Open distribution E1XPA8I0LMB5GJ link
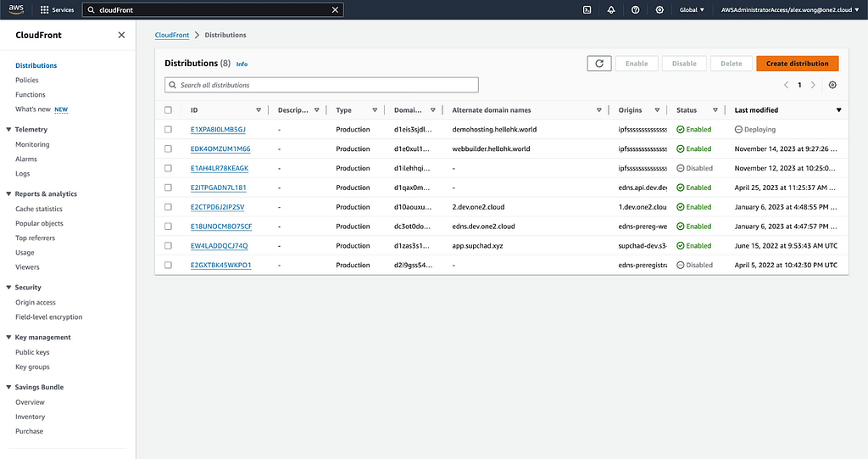This screenshot has height=459, width=868. [x=218, y=129]
